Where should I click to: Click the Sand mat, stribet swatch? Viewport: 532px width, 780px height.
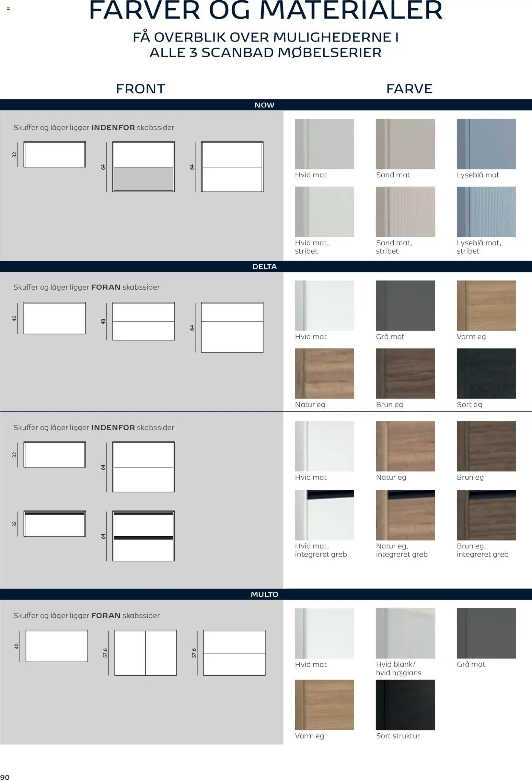pos(405,212)
